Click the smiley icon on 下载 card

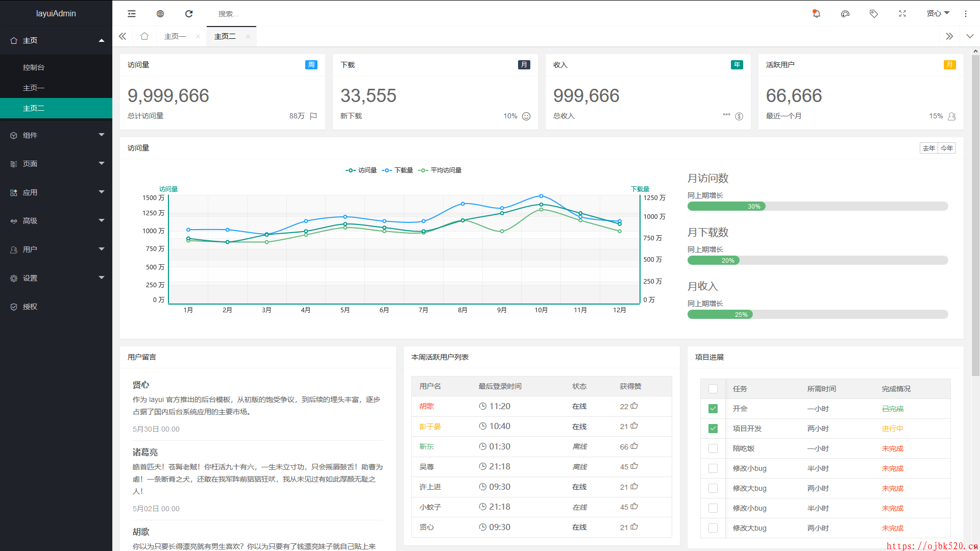point(526,116)
